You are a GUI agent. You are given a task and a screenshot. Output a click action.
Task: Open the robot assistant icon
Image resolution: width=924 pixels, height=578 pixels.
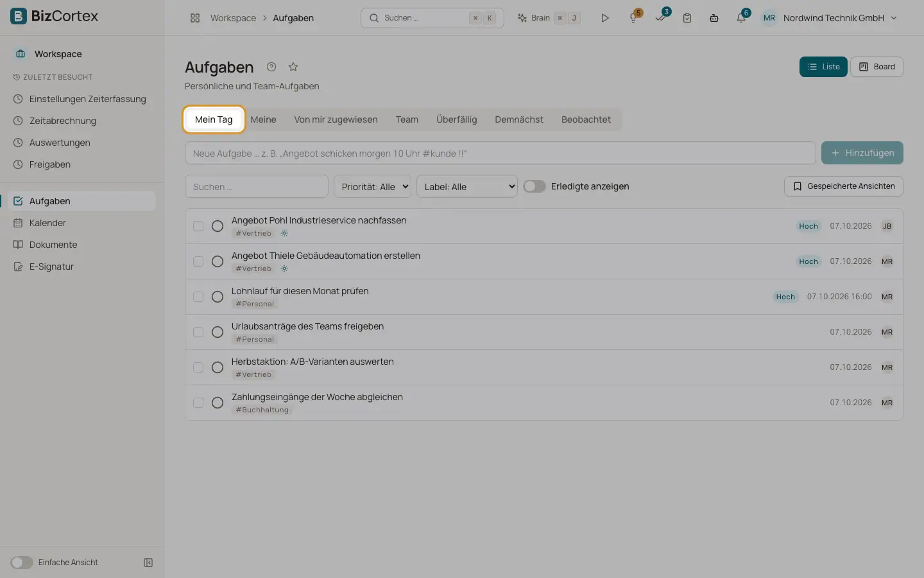point(714,18)
